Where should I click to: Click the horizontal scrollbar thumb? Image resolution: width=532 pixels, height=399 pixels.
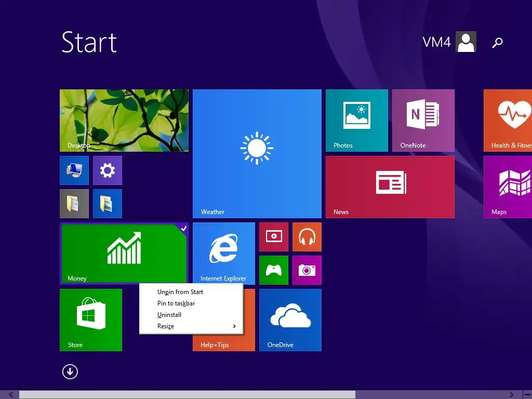187,395
